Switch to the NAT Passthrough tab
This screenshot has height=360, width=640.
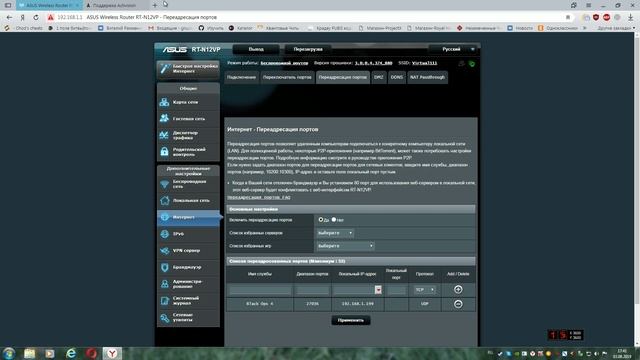(x=427, y=77)
